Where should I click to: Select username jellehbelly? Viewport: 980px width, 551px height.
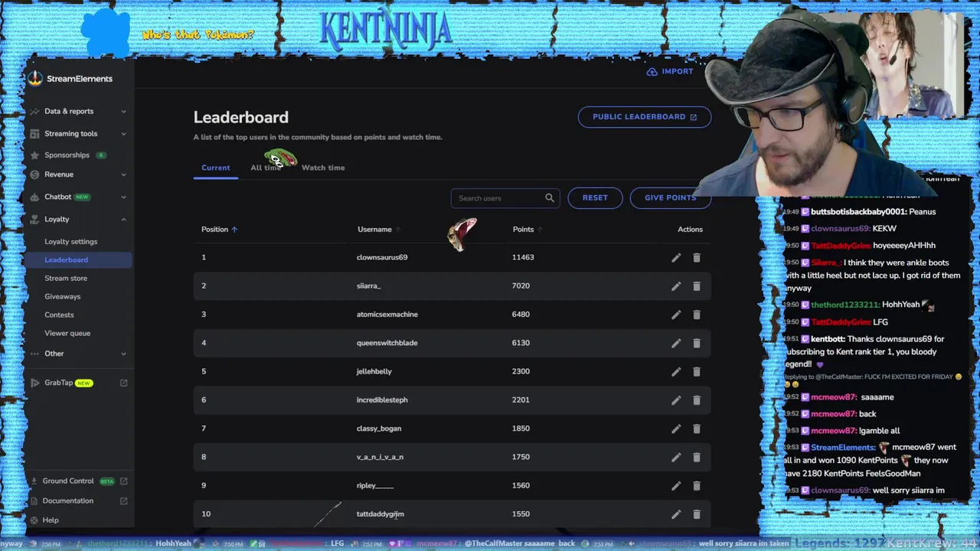(374, 372)
